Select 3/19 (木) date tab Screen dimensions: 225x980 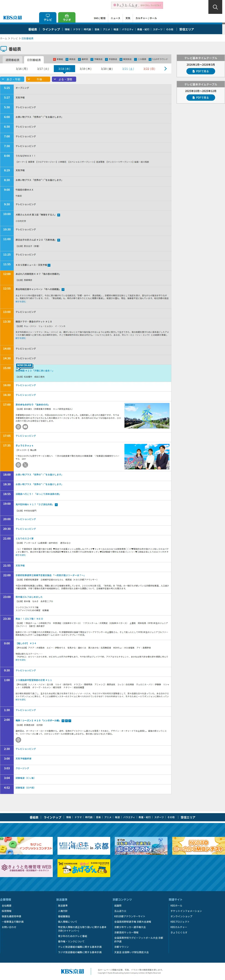pyautogui.click(x=85, y=69)
